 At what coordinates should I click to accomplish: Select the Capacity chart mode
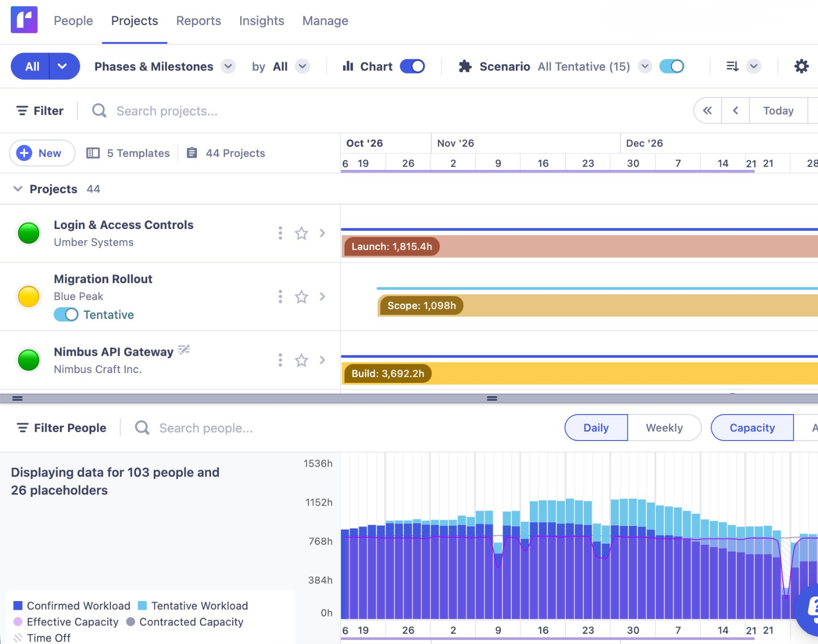[x=752, y=428]
